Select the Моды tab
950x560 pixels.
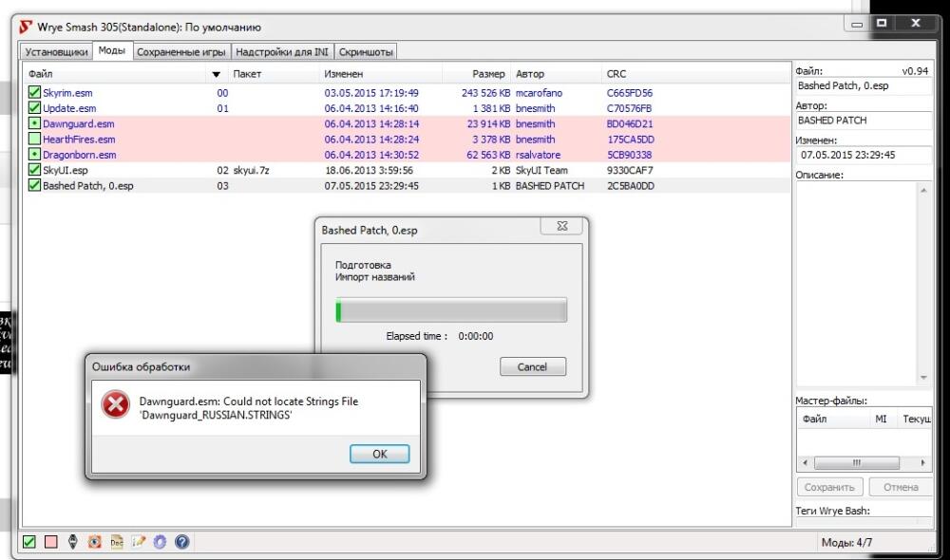[x=111, y=51]
